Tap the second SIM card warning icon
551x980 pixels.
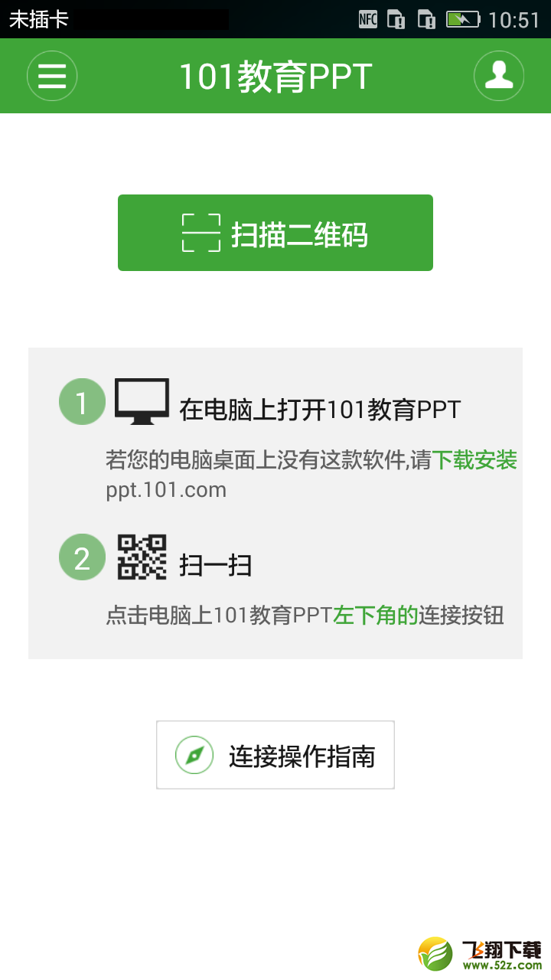(426, 19)
